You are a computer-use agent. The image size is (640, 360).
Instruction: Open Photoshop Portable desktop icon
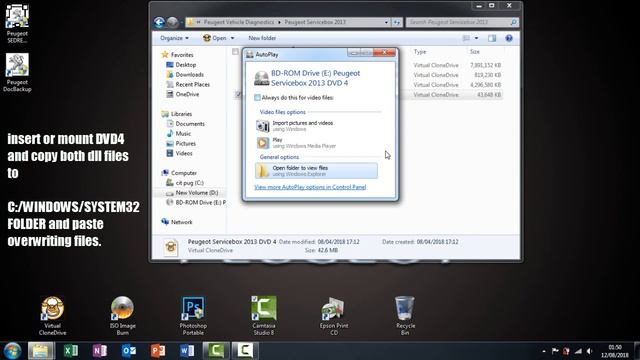[193, 315]
